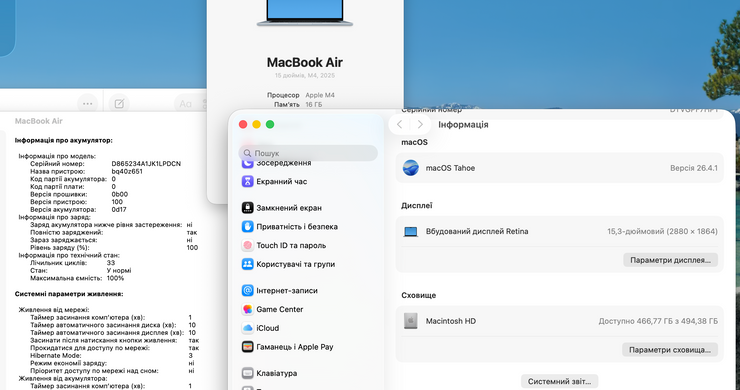Click the green zoom window button

(x=270, y=124)
